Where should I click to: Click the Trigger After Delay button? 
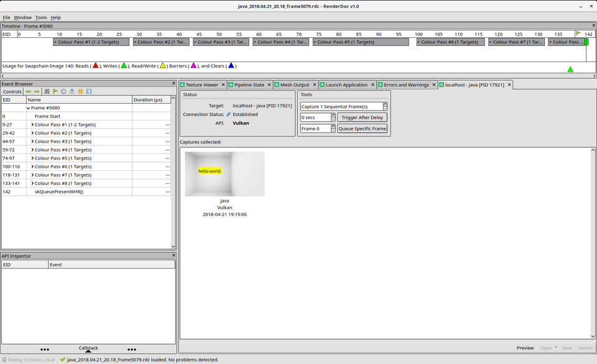[x=362, y=117]
